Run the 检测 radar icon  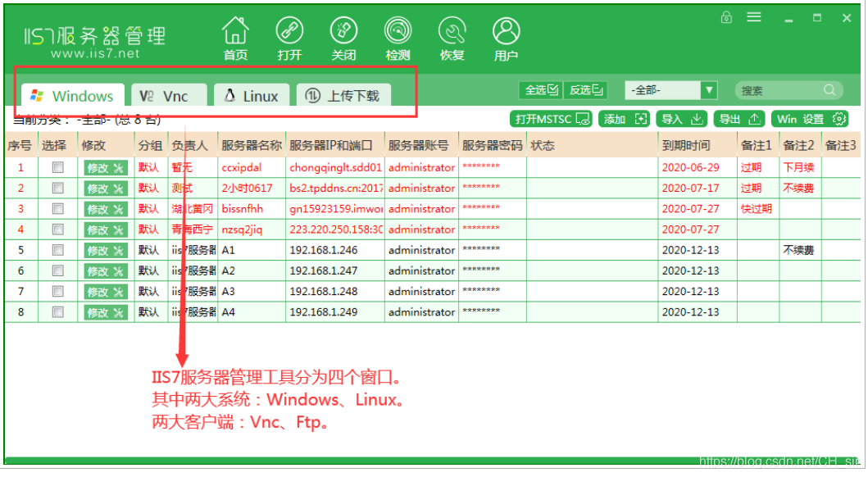(398, 38)
